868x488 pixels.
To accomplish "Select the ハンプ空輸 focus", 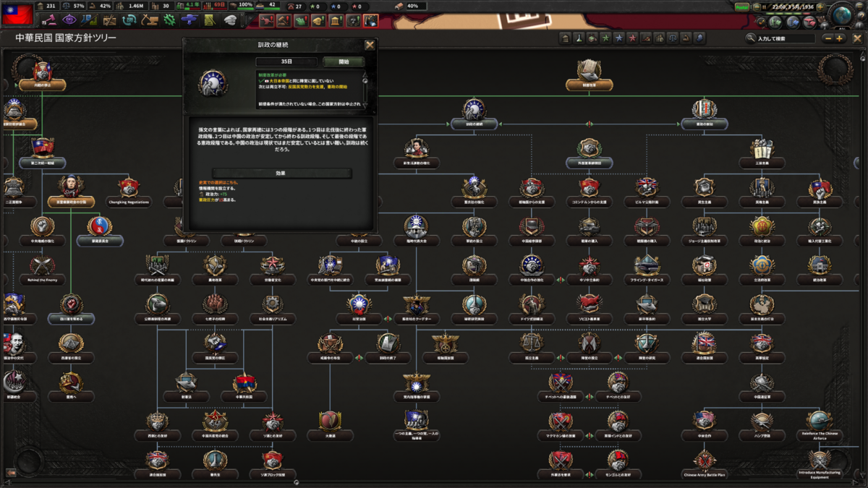I will pyautogui.click(x=761, y=426).
